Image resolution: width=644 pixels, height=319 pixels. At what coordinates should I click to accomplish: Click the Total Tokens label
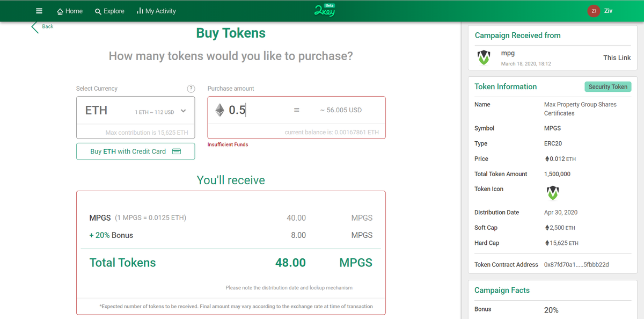(122, 263)
